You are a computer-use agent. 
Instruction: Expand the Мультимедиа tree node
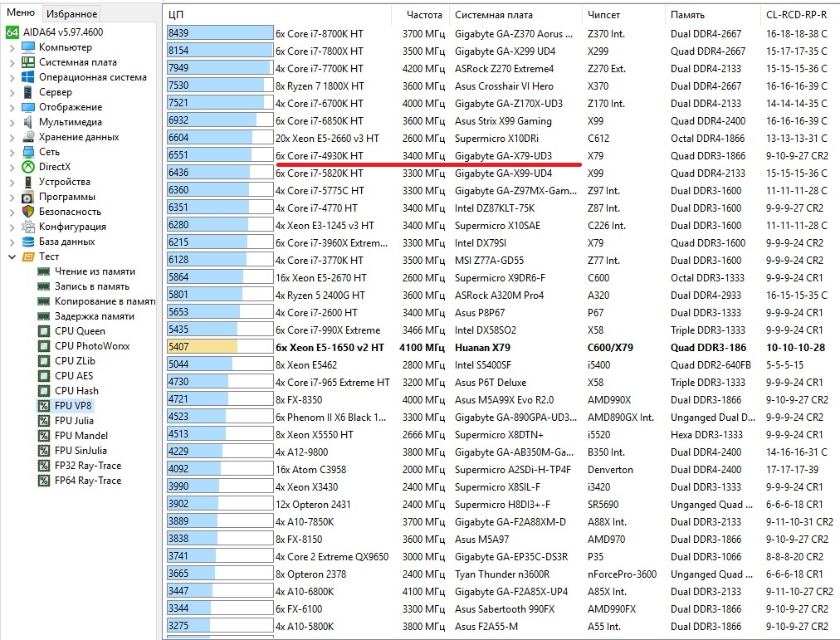point(12,123)
